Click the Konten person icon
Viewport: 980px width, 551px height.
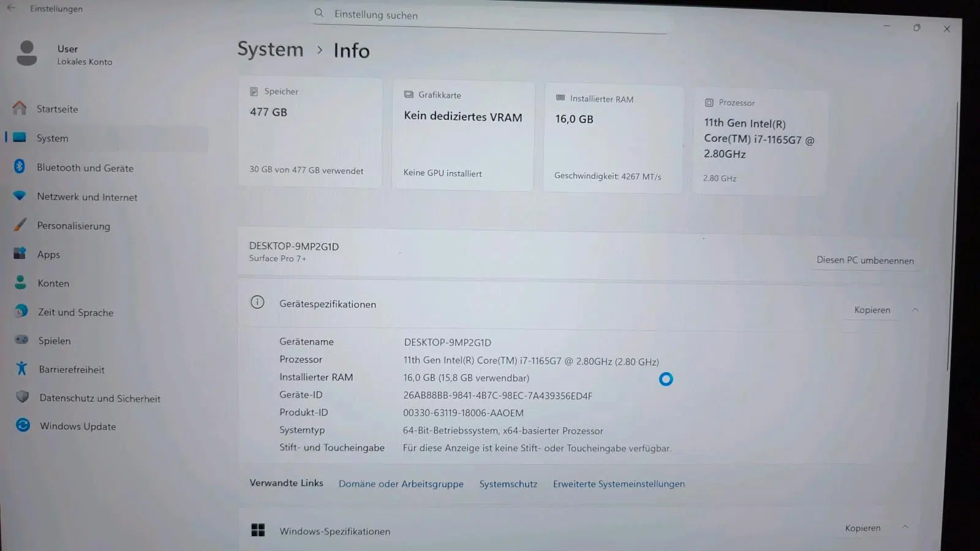pos(21,282)
